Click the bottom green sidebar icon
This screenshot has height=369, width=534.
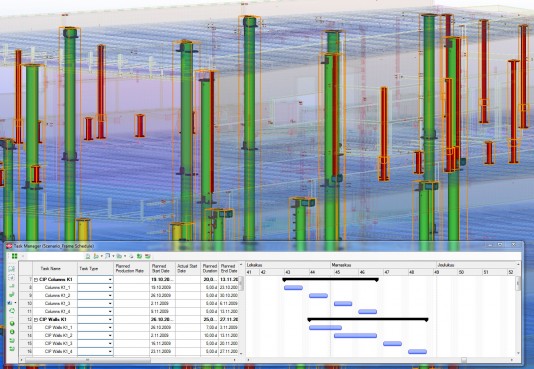[x=12, y=349]
